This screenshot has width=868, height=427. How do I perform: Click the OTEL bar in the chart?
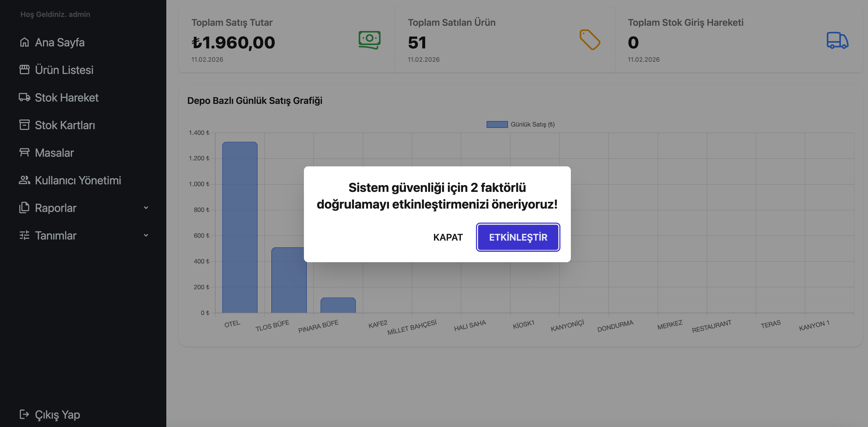240,228
